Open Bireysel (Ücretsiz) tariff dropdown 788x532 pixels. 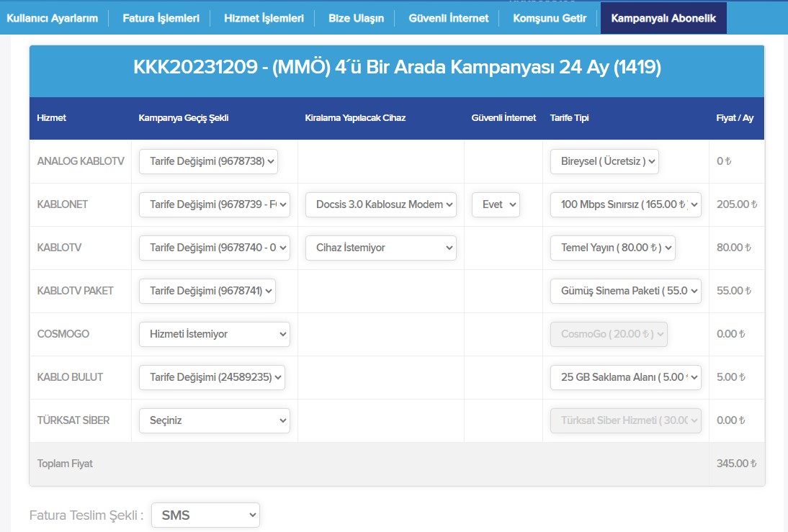(604, 161)
